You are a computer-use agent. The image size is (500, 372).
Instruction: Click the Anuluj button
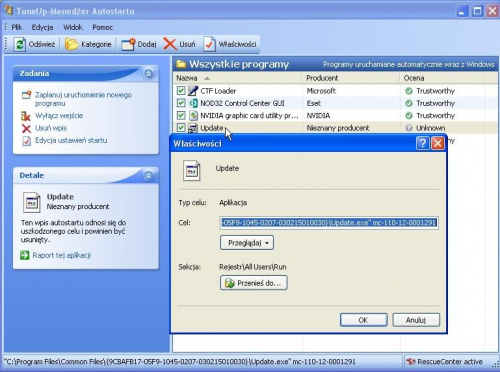pyautogui.click(x=416, y=320)
